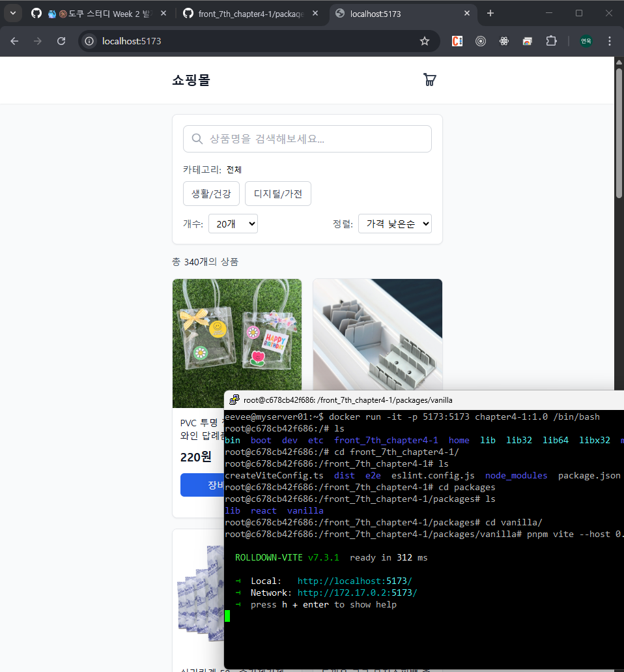Click the ROLLDOWN-VITE v7.3.1 text in terminal

click(287, 557)
